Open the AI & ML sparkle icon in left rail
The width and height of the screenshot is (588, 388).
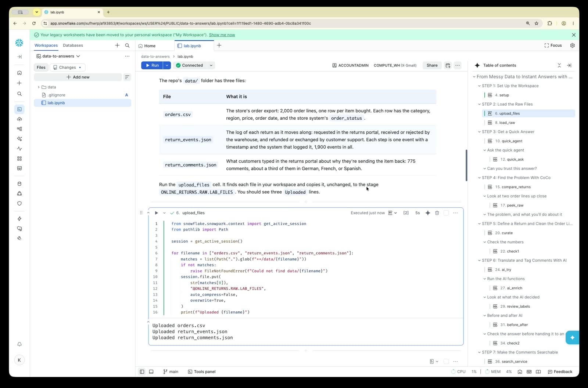coord(19,139)
